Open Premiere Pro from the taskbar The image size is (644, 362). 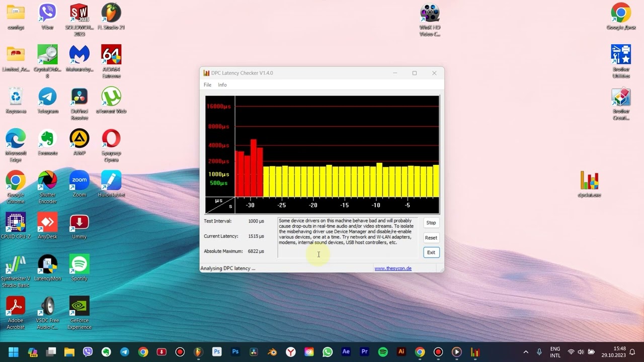(x=364, y=352)
